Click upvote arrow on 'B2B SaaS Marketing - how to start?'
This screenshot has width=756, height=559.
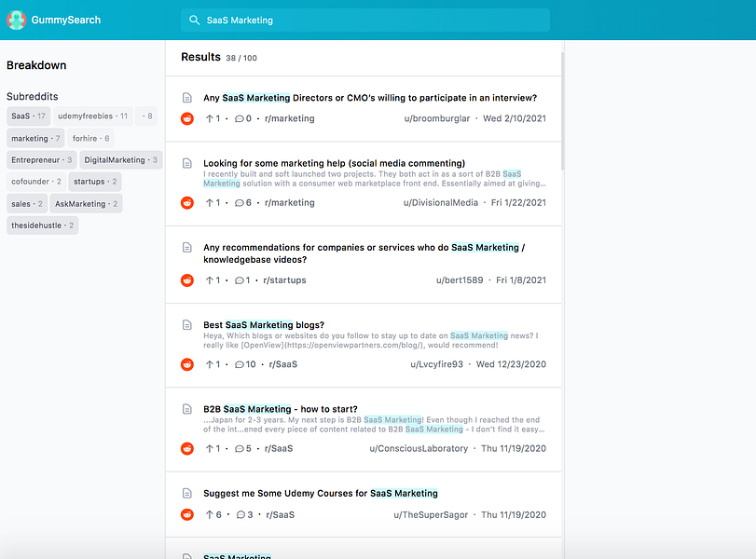tap(209, 449)
